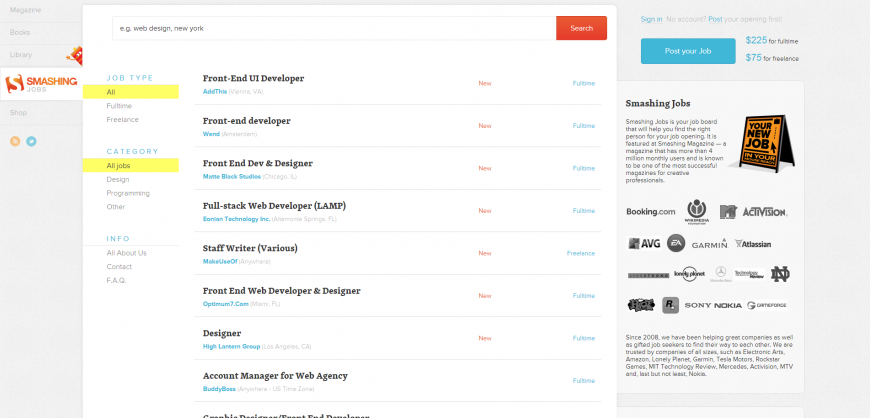Click the Activision logo

(x=765, y=211)
